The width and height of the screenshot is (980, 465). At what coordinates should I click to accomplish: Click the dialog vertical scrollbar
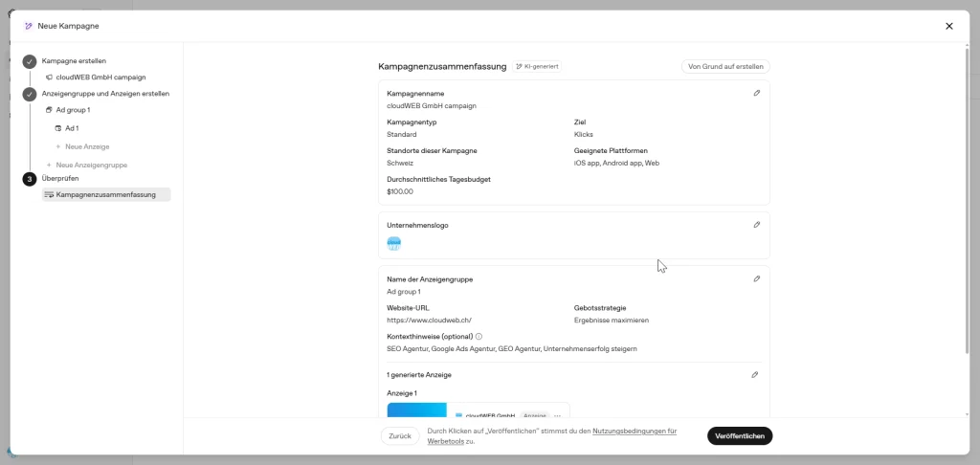(x=967, y=200)
